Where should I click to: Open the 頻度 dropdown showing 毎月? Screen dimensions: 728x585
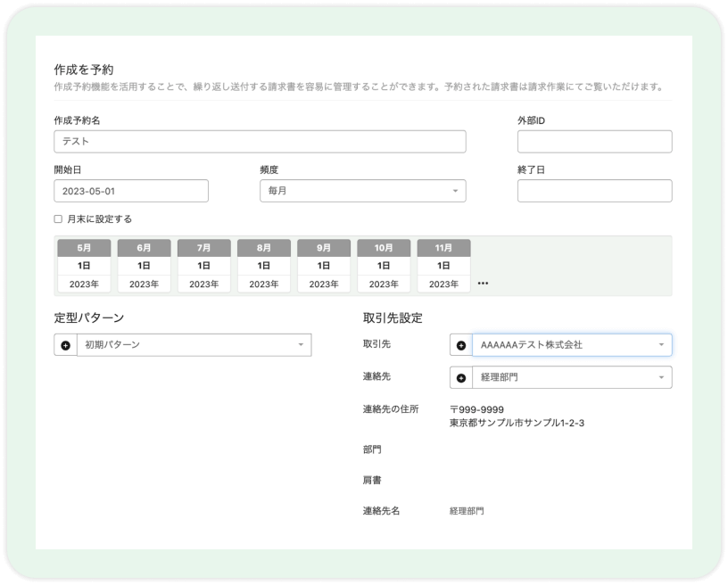click(x=361, y=191)
